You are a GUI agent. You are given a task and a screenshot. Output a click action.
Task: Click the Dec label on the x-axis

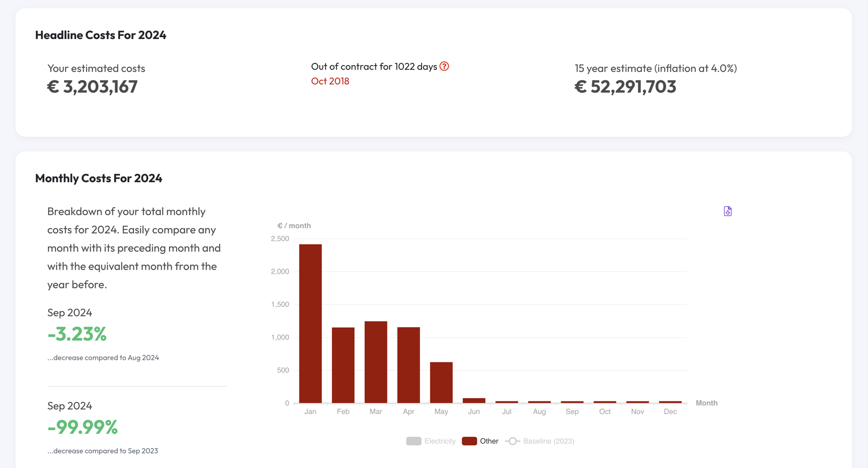click(670, 412)
